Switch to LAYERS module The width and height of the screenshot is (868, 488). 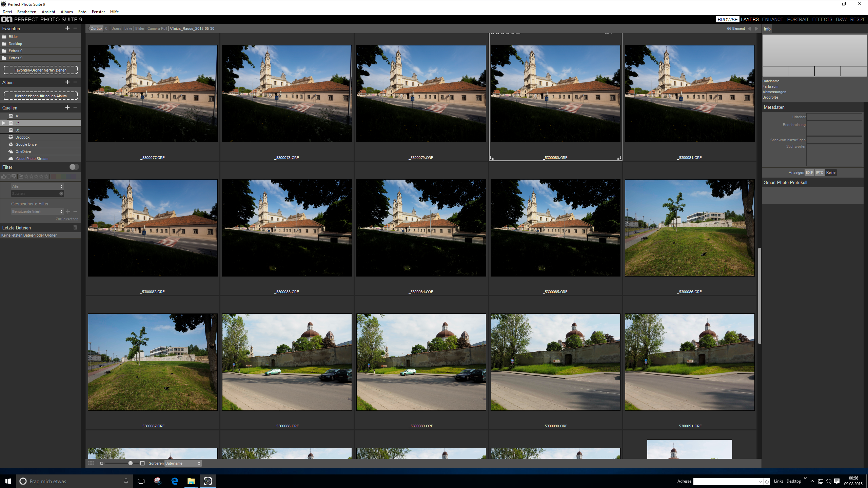pyautogui.click(x=750, y=19)
